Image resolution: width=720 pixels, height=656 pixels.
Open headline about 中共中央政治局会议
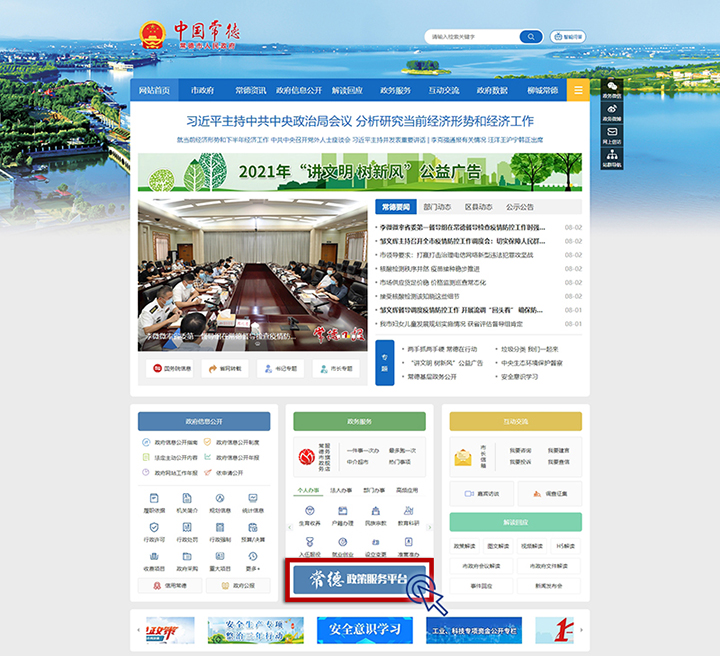[x=360, y=121]
